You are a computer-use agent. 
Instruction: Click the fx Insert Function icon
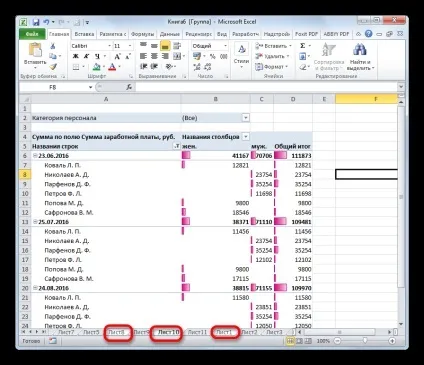click(x=129, y=87)
